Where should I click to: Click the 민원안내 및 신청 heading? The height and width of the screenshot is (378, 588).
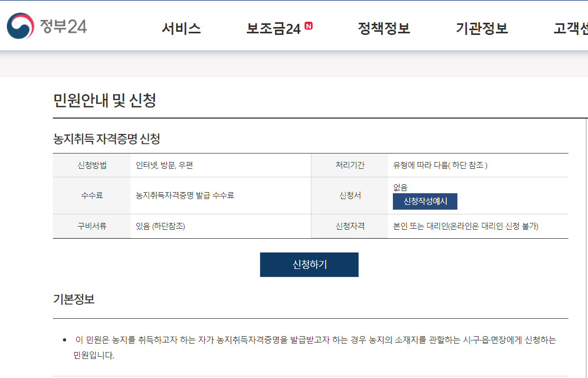coord(105,100)
